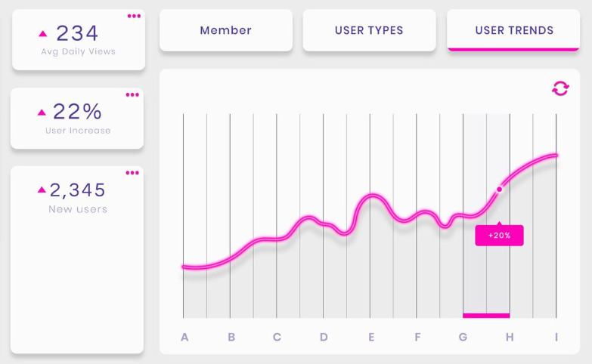Click the 22% User Increase value
This screenshot has height=364, width=592.
coord(77,112)
